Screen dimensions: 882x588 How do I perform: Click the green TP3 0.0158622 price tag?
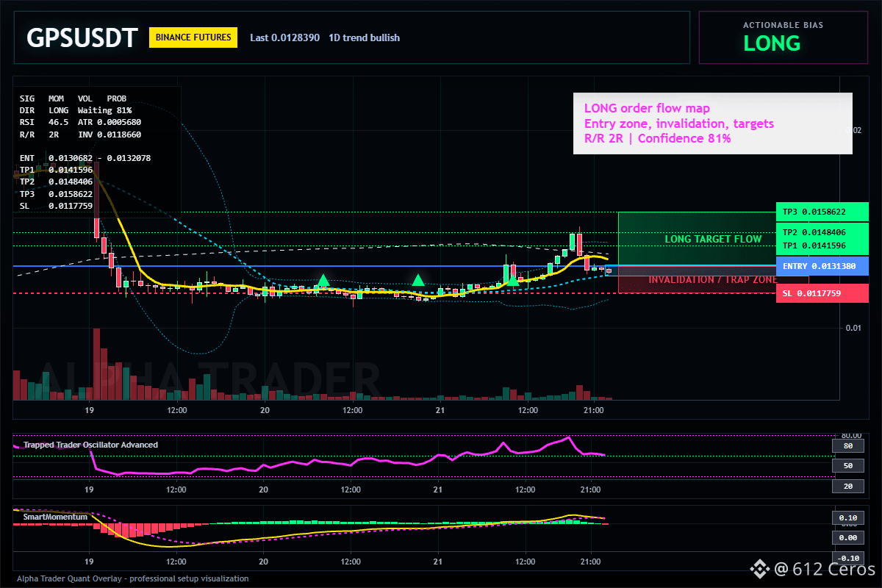[822, 212]
